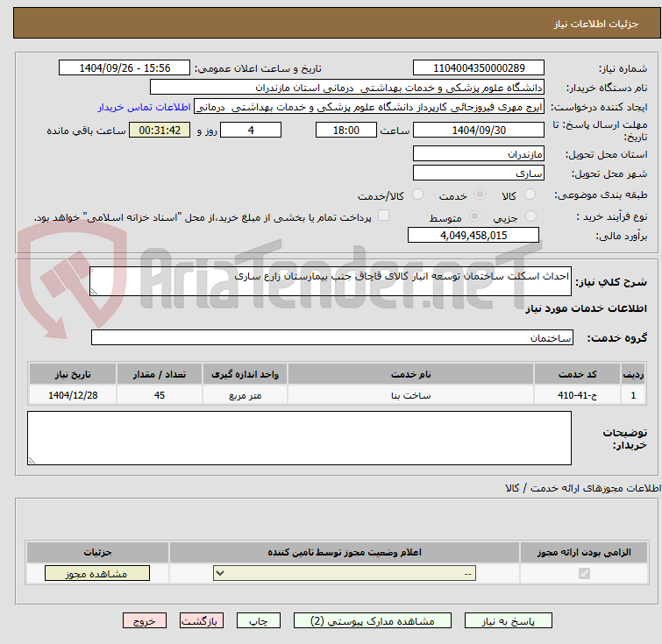
Task: Click the تاریخ و ساعت اعلان عمومی field
Action: pos(125,68)
